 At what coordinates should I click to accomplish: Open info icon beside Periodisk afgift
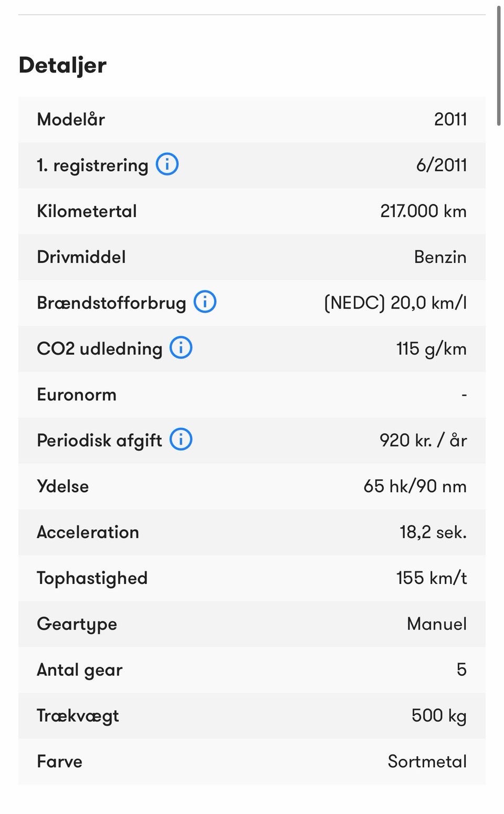pyautogui.click(x=181, y=439)
